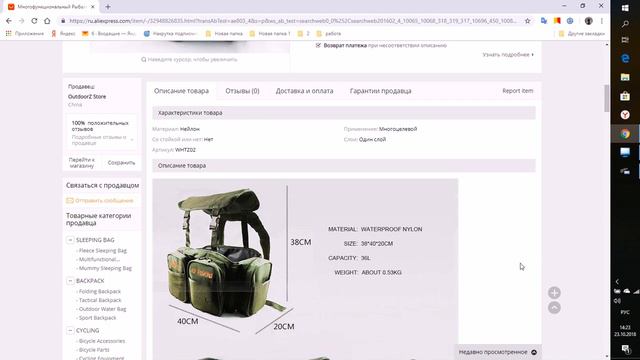
Task: Toggle the 'Возврат платежа' checkmark
Action: click(318, 45)
